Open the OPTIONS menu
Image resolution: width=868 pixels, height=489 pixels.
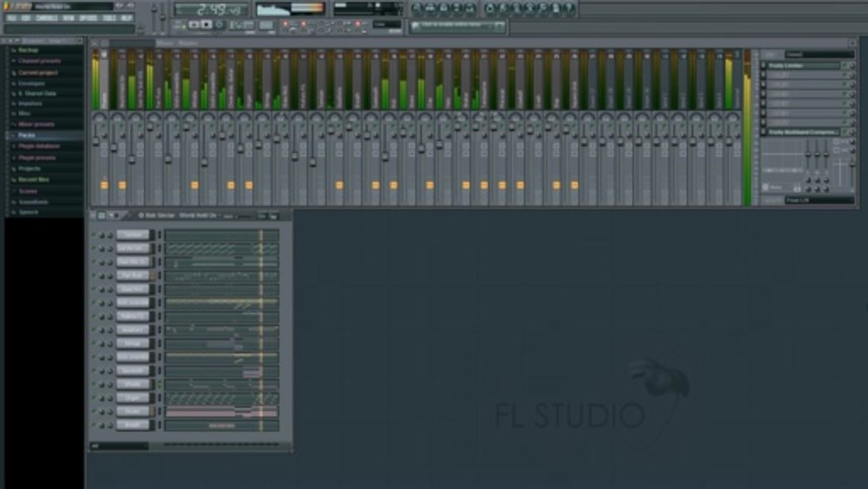(89, 18)
